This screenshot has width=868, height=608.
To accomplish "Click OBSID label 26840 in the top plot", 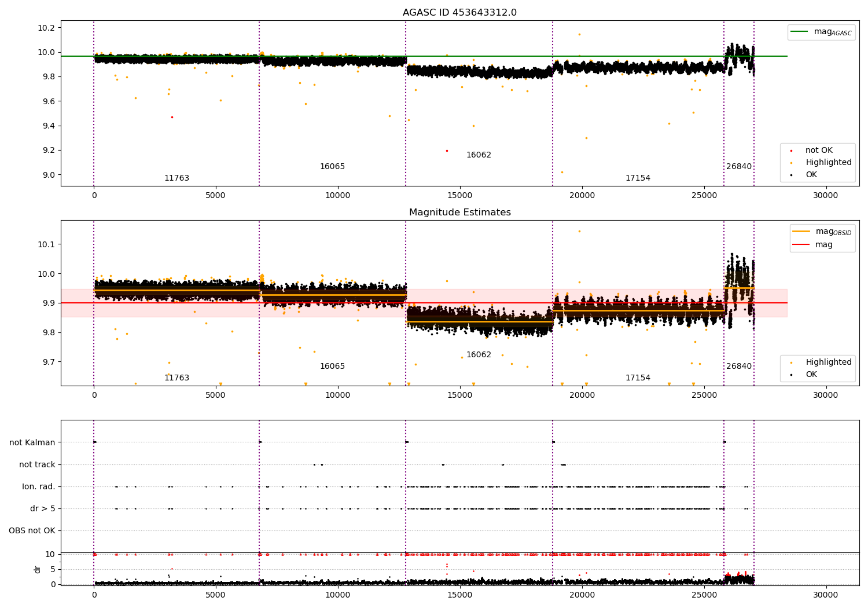I will [739, 167].
